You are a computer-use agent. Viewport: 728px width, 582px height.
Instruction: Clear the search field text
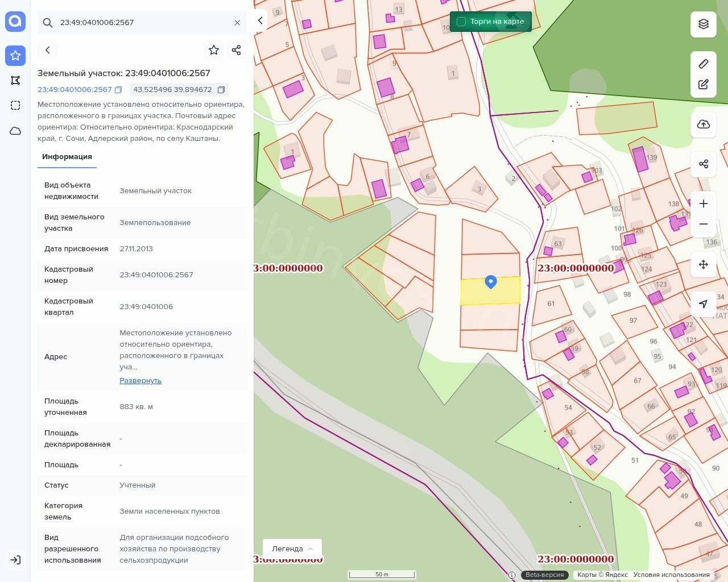coord(237,23)
